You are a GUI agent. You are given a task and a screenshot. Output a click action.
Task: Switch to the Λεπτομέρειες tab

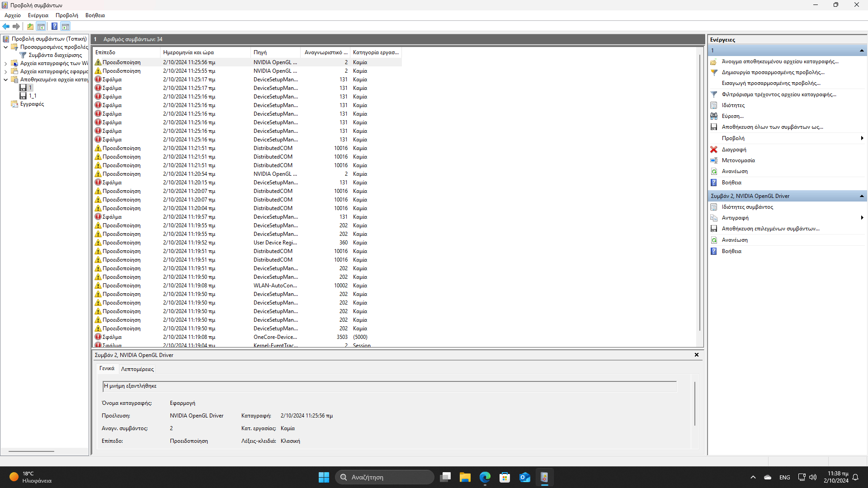tap(137, 369)
